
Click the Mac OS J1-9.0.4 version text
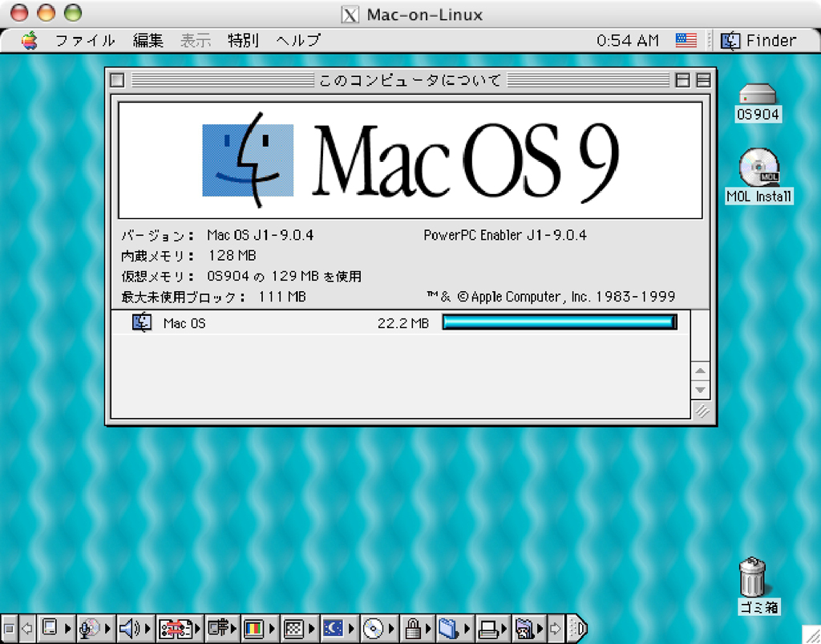[x=261, y=235]
